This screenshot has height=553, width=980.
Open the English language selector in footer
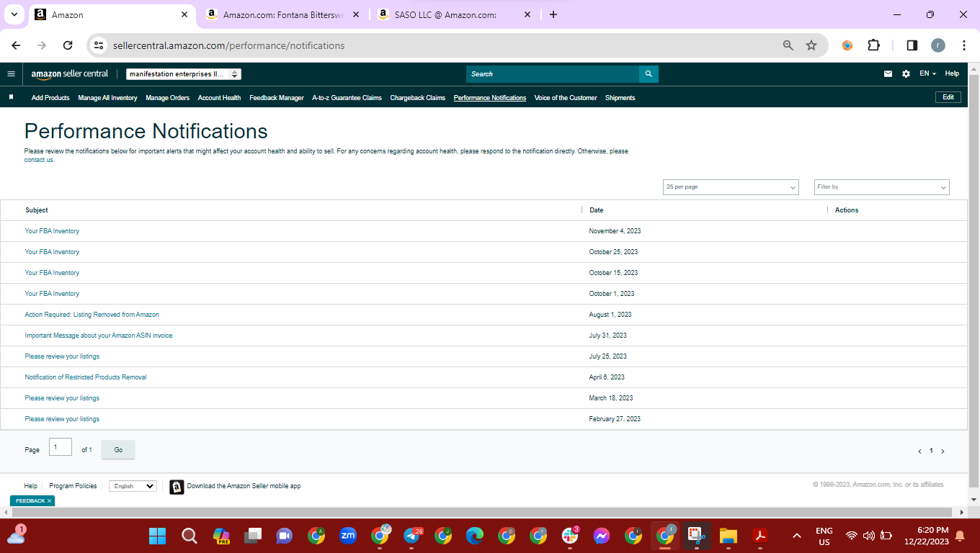(x=133, y=486)
